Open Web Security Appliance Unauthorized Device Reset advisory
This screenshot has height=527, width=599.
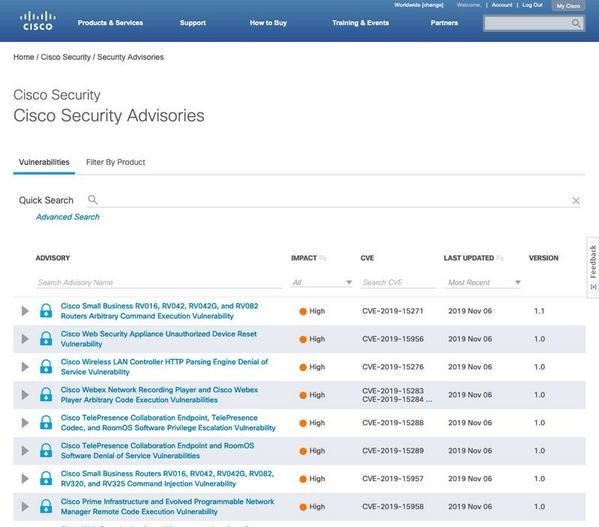click(159, 339)
